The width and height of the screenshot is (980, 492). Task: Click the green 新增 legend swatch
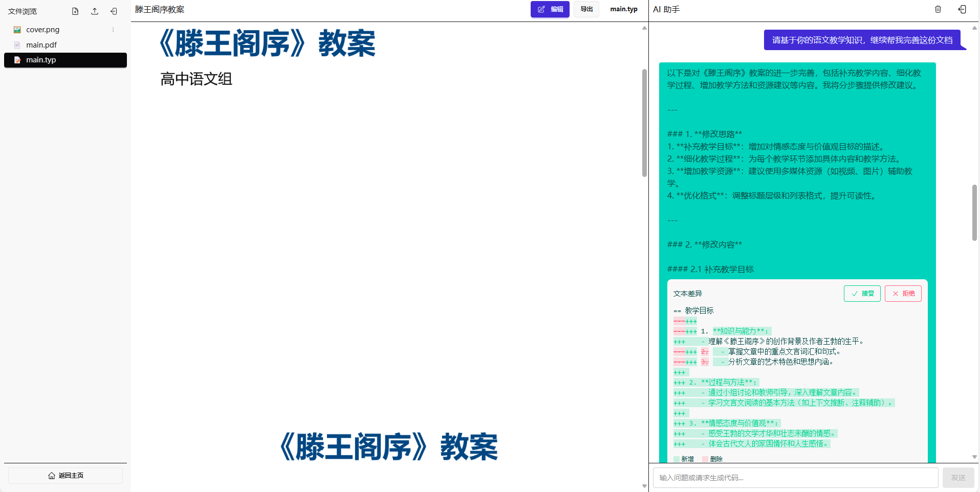point(678,459)
